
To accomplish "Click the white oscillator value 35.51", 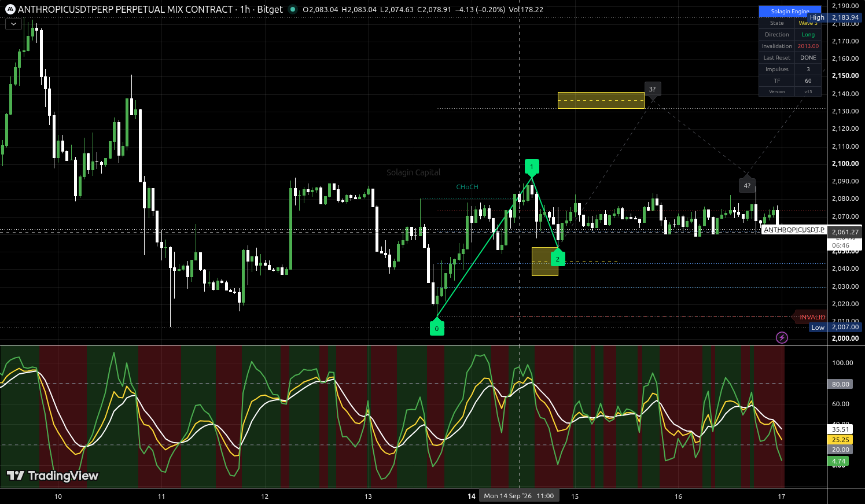I will pos(841,429).
